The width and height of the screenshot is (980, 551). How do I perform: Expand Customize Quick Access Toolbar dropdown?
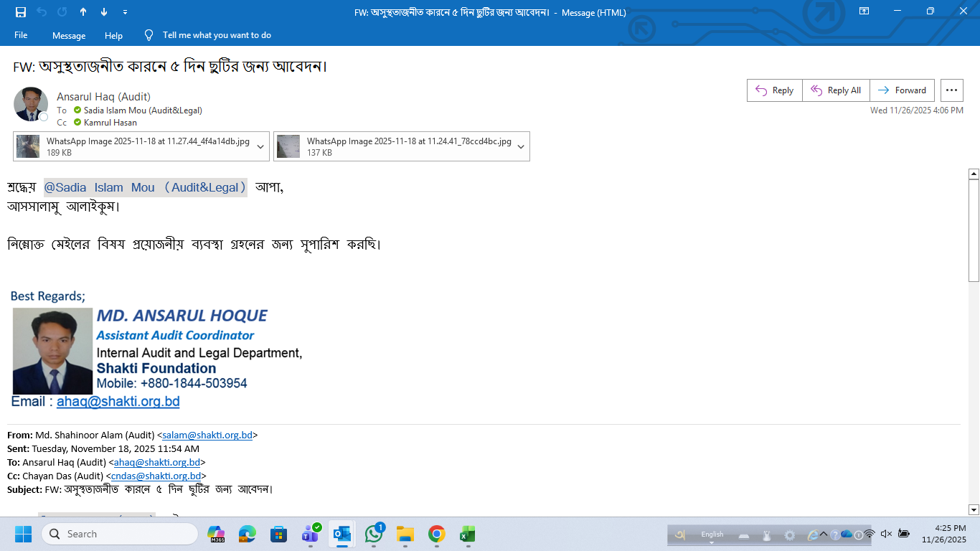[x=125, y=12]
